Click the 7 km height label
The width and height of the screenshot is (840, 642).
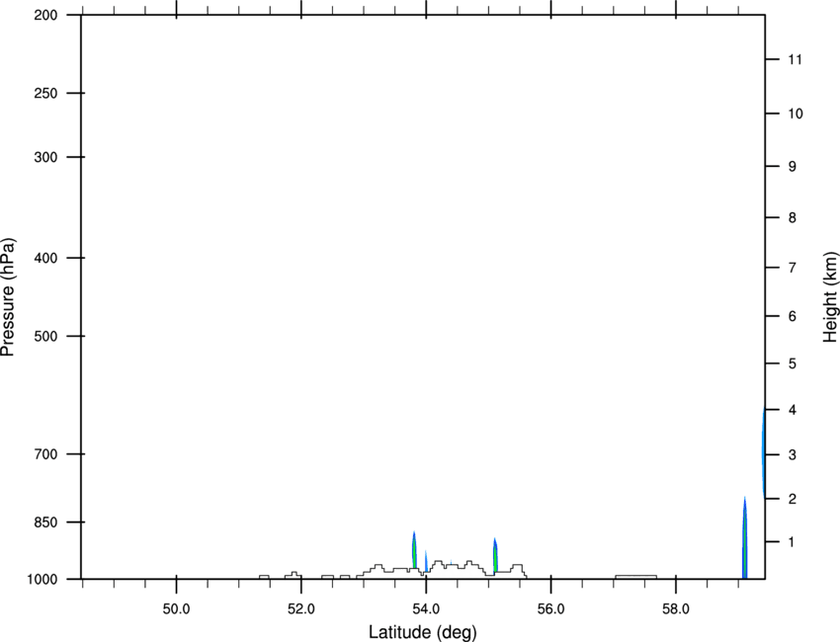click(792, 268)
